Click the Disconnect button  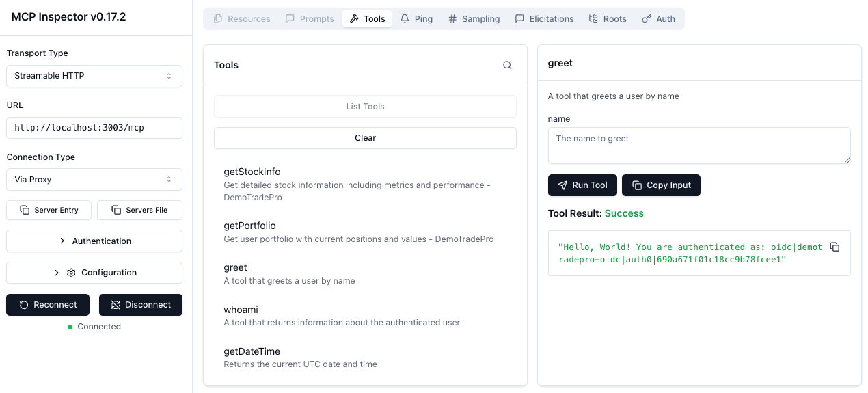[140, 305]
